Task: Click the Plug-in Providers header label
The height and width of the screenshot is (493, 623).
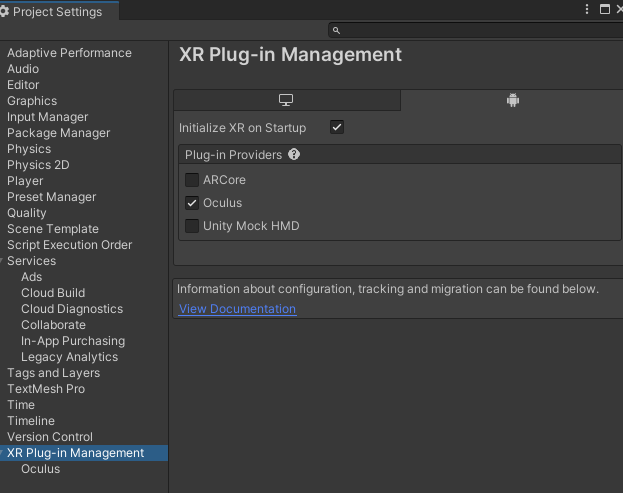Action: (233, 155)
